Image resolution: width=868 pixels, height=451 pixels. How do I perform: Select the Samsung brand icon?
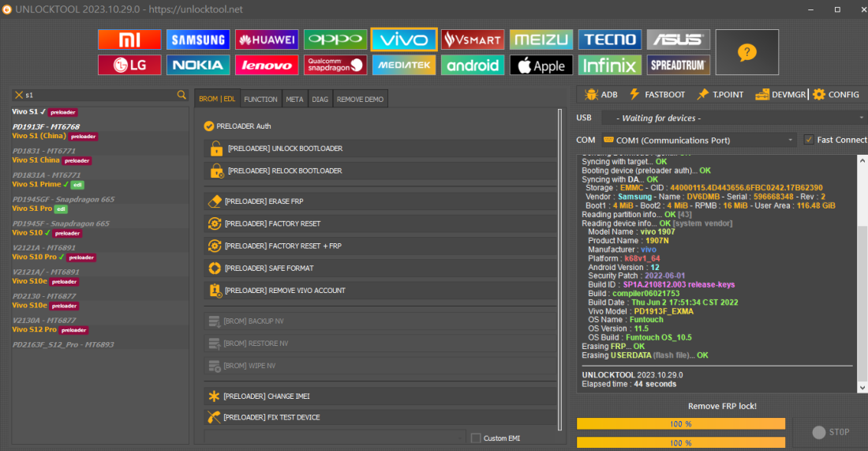click(x=198, y=39)
